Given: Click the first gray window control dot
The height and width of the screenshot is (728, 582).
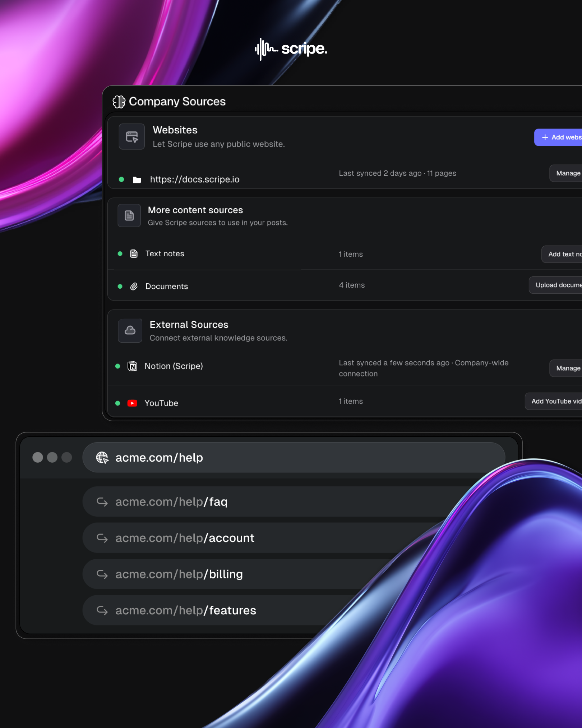Looking at the screenshot, I should coord(38,457).
